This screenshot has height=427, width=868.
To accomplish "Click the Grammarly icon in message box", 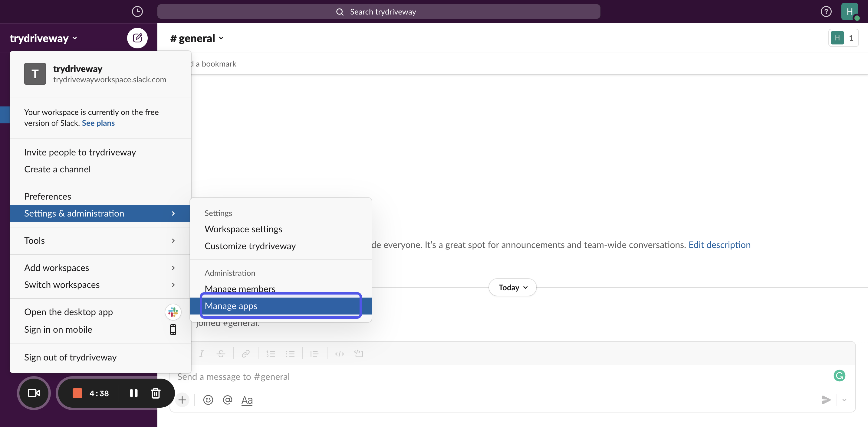I will (839, 376).
